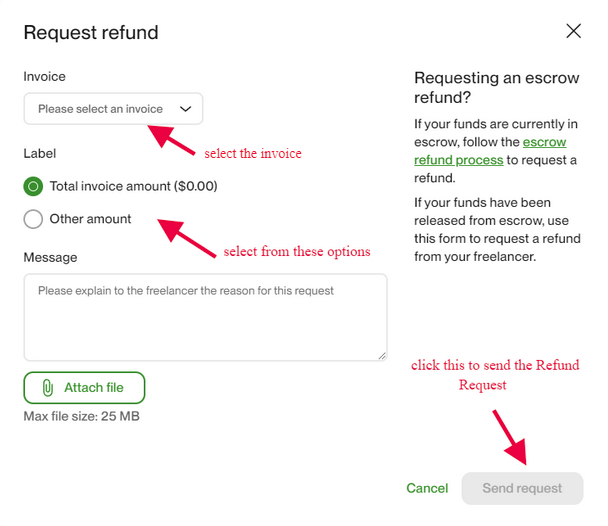608x526 pixels.
Task: Click the 'Total invoice amount ($0.00)' label text
Action: click(133, 186)
